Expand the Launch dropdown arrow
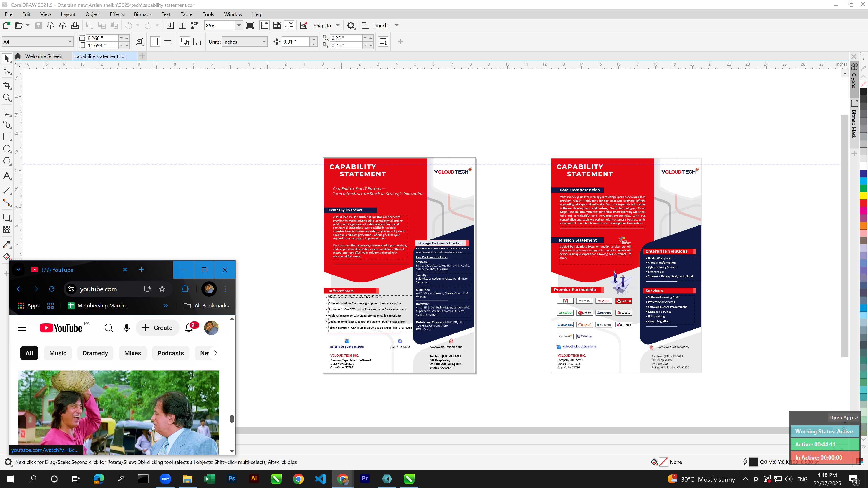868x488 pixels. (x=397, y=26)
